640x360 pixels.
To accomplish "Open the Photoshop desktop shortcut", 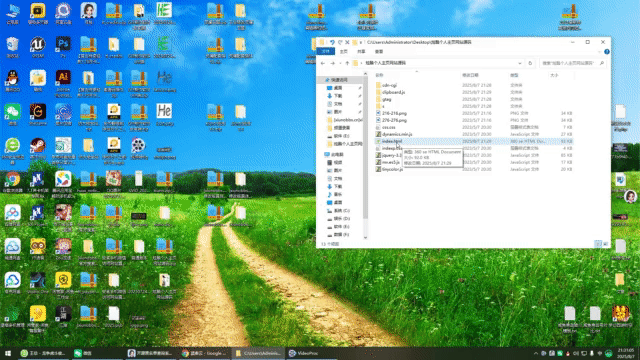I will point(63,46).
